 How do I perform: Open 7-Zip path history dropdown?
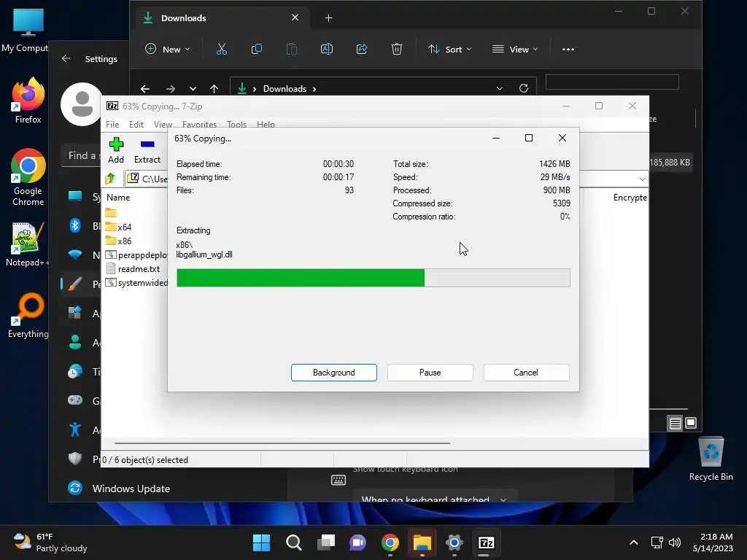(642, 179)
